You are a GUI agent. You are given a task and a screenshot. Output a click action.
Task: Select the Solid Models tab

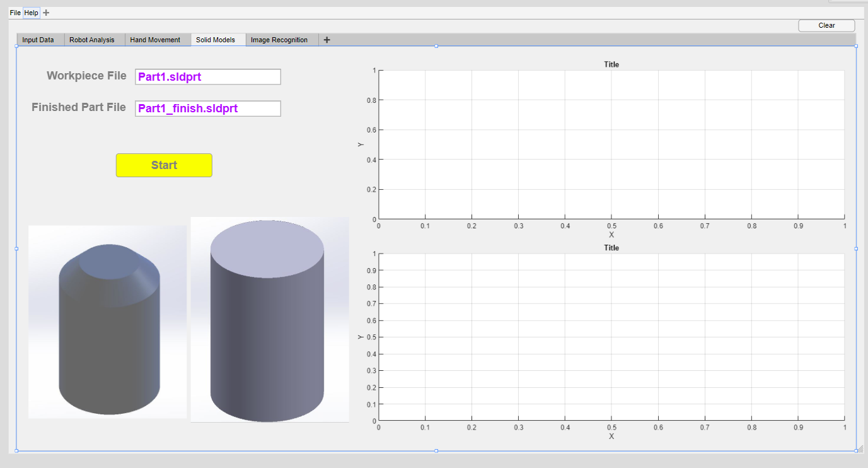[x=217, y=39]
